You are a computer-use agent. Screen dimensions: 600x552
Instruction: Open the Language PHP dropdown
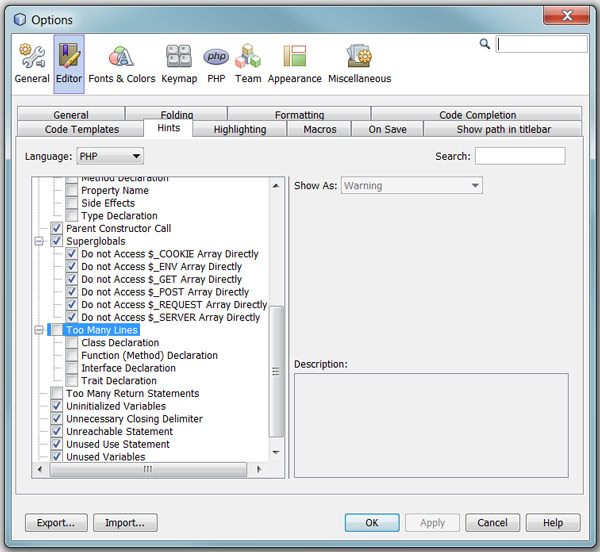click(x=110, y=156)
